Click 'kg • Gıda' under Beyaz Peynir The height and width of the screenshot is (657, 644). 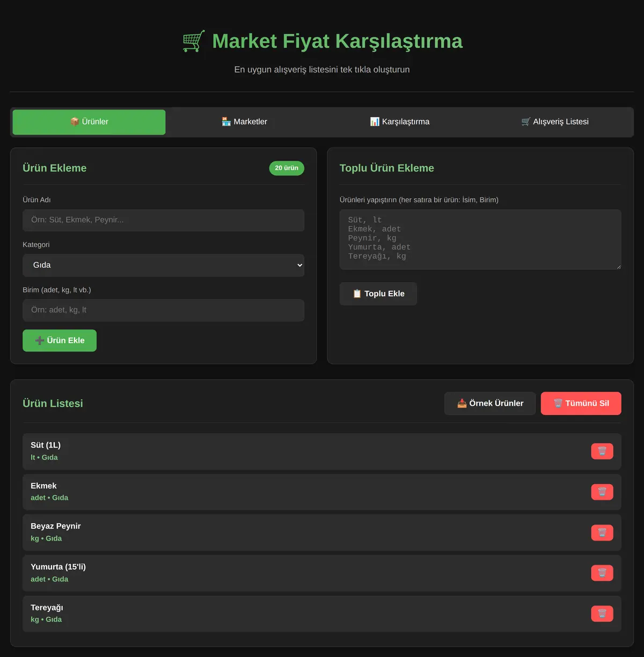pos(46,538)
